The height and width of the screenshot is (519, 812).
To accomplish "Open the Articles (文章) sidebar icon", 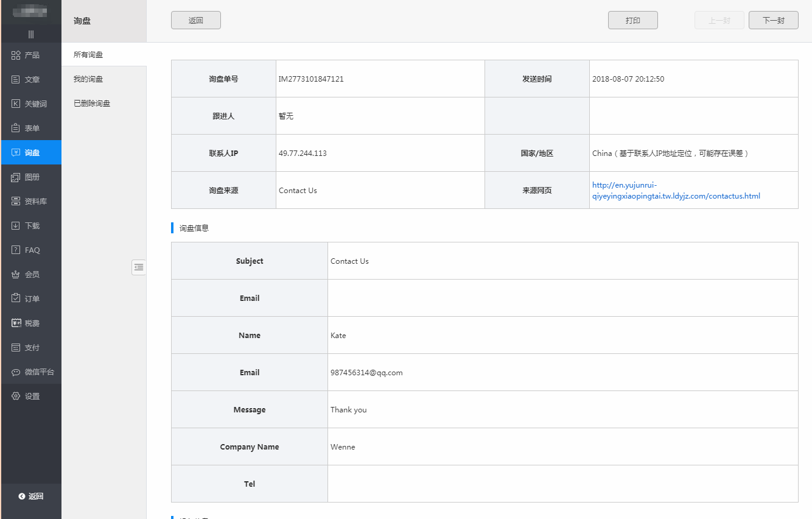I will click(x=16, y=80).
